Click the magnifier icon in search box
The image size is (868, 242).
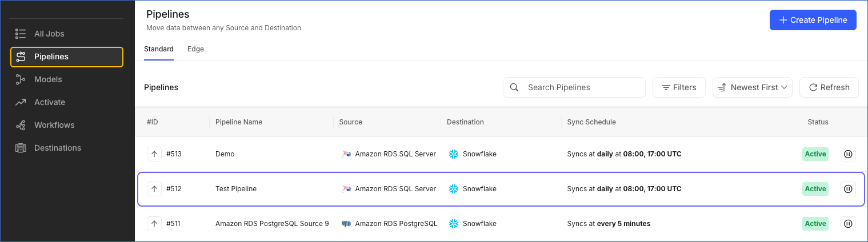pyautogui.click(x=514, y=87)
